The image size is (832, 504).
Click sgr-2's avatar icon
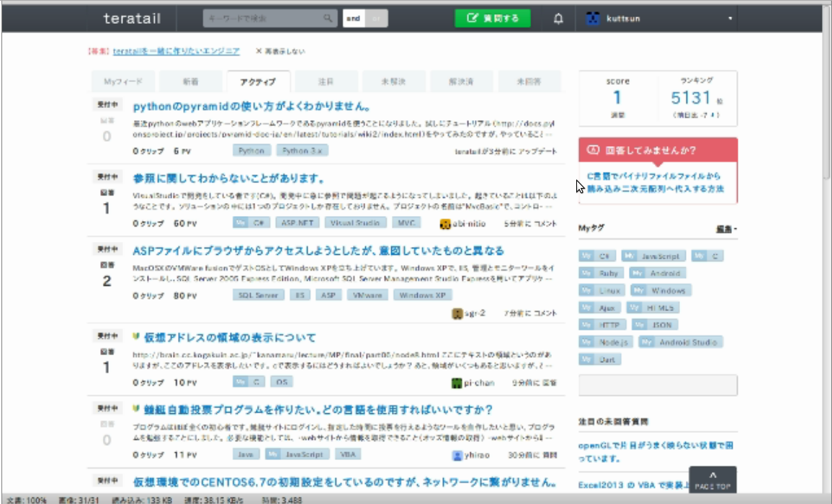click(x=457, y=313)
